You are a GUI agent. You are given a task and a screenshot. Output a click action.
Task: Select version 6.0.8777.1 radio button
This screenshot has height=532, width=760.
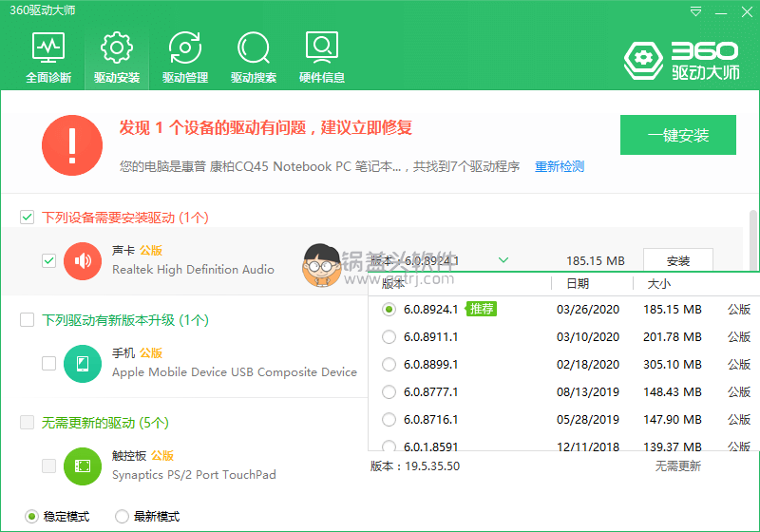pyautogui.click(x=389, y=392)
